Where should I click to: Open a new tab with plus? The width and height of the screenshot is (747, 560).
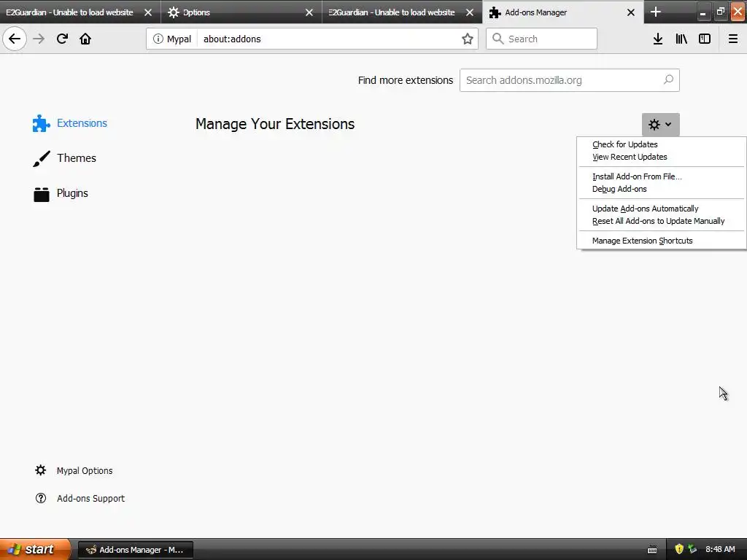click(x=656, y=12)
